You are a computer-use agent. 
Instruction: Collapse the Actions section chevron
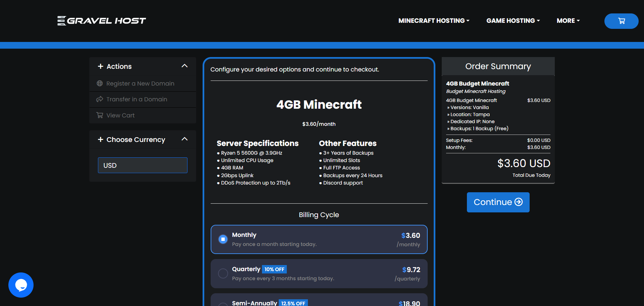pos(184,66)
